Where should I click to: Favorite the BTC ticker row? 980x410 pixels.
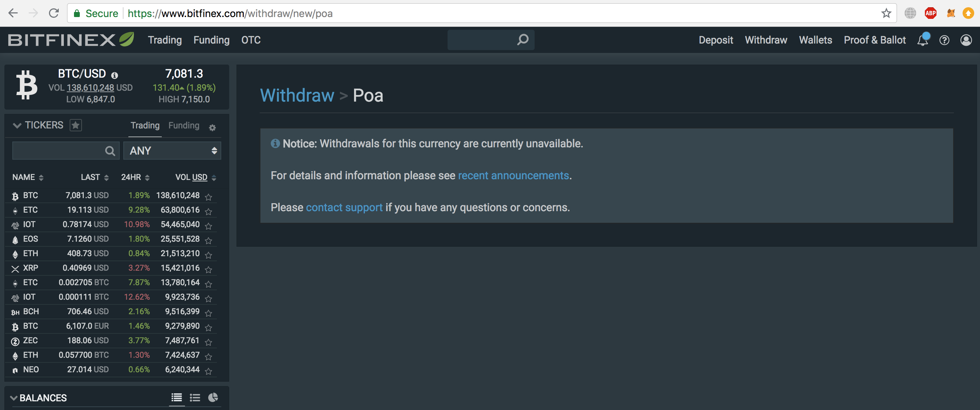(209, 197)
